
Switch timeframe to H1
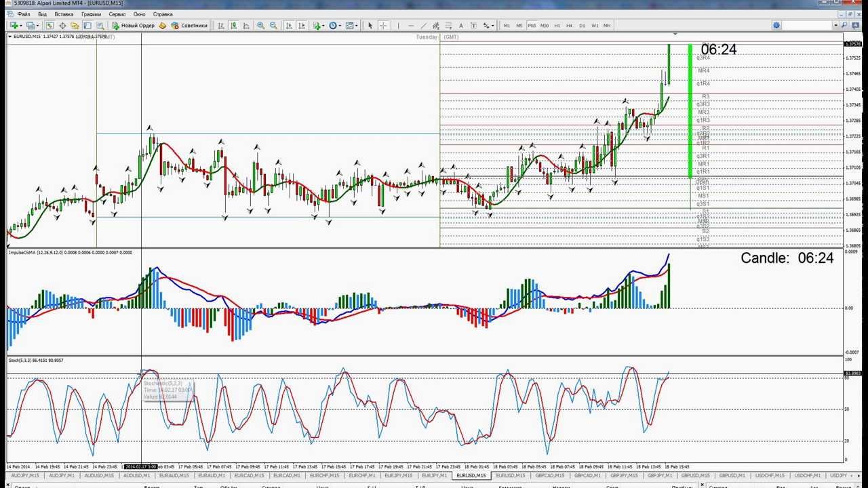coord(557,26)
